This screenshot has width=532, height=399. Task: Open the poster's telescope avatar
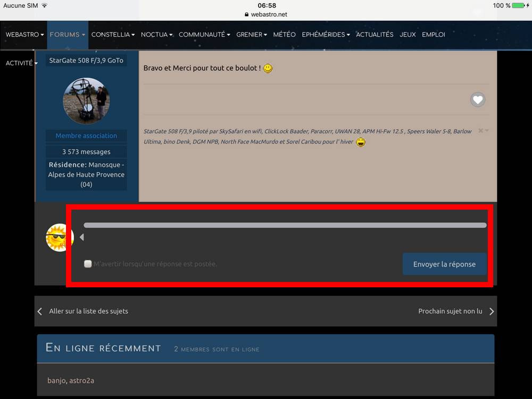[86, 101]
